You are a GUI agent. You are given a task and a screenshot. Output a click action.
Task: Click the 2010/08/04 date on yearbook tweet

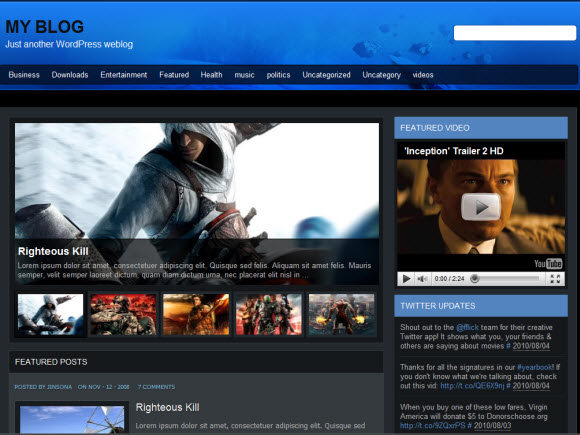click(x=531, y=386)
